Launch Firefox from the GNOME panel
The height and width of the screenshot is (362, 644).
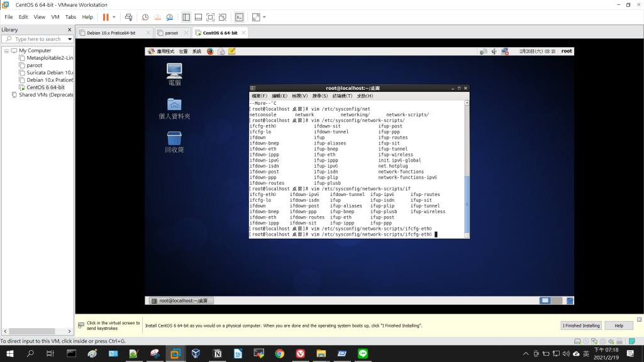[210, 52]
